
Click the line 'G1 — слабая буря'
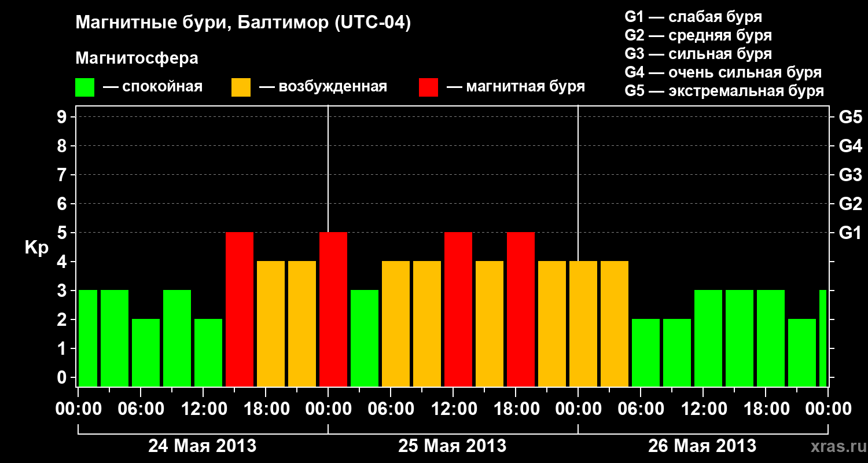pos(693,17)
